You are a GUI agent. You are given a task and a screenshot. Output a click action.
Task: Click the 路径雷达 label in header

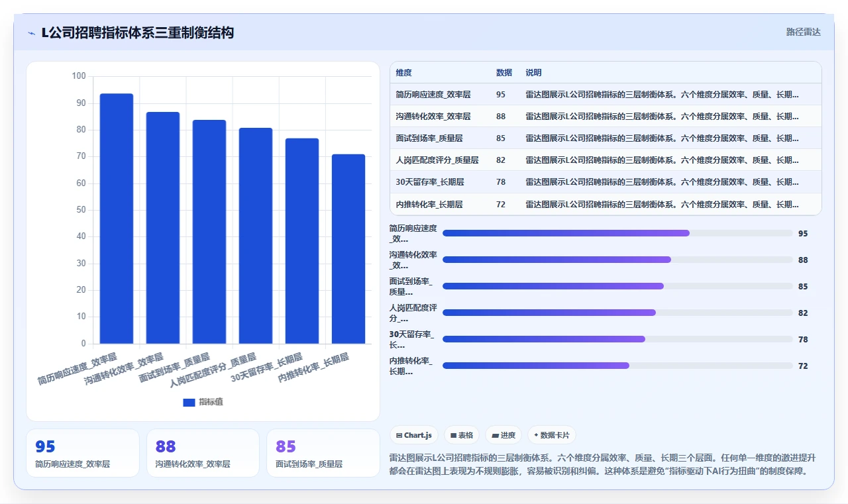(803, 32)
